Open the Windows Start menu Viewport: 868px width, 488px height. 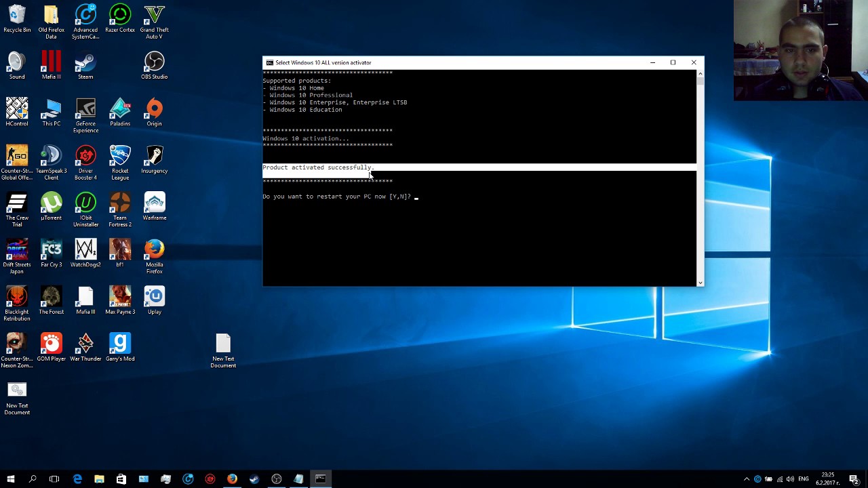11,479
